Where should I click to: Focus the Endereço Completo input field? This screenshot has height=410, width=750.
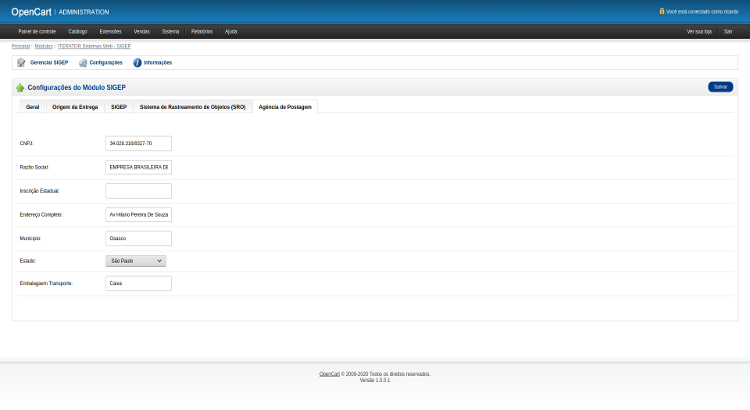(x=139, y=214)
